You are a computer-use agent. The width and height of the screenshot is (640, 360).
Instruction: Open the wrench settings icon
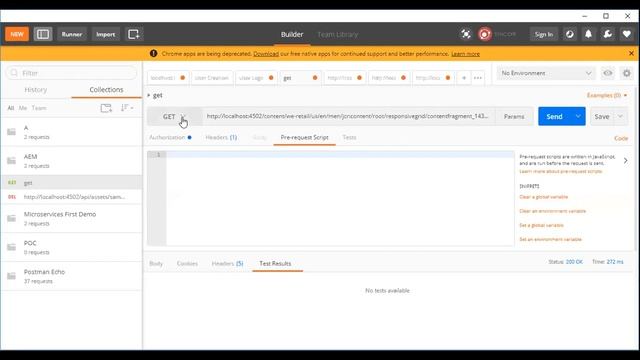click(x=607, y=34)
